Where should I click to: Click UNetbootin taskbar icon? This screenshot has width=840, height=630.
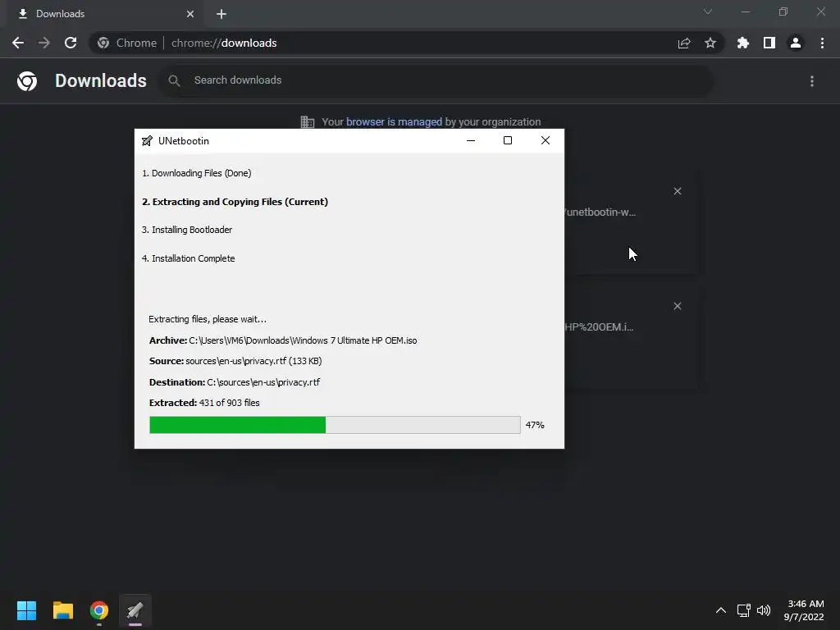(x=135, y=610)
